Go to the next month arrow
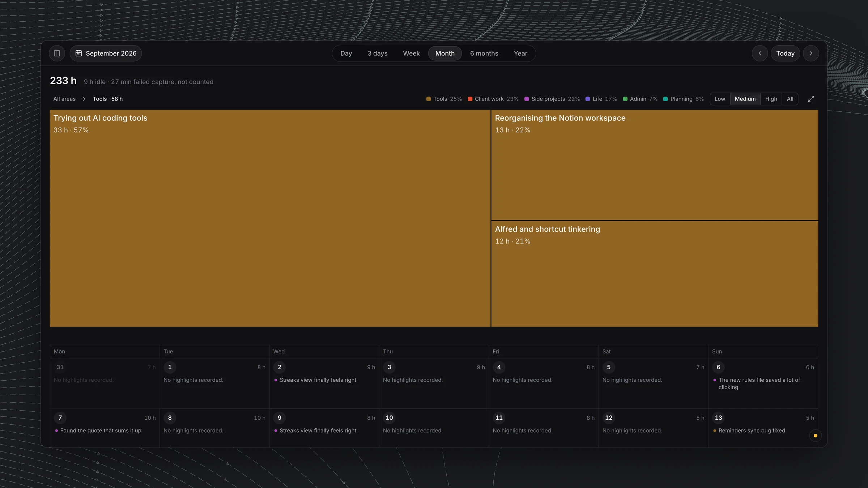Screen dimensions: 868x488 (811, 53)
